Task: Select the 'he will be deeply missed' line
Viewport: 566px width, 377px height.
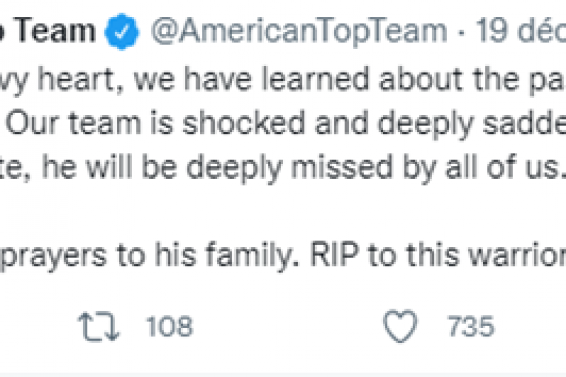Action: [217, 168]
